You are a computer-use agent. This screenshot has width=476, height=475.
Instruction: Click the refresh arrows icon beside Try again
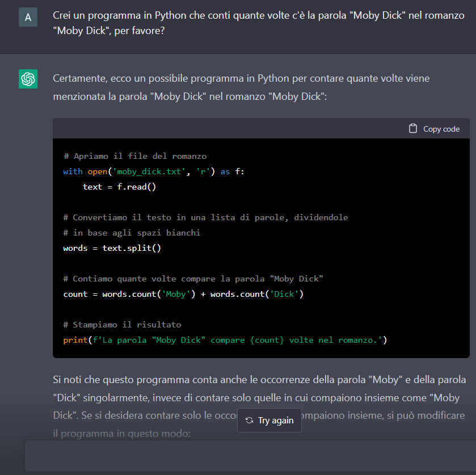click(249, 421)
